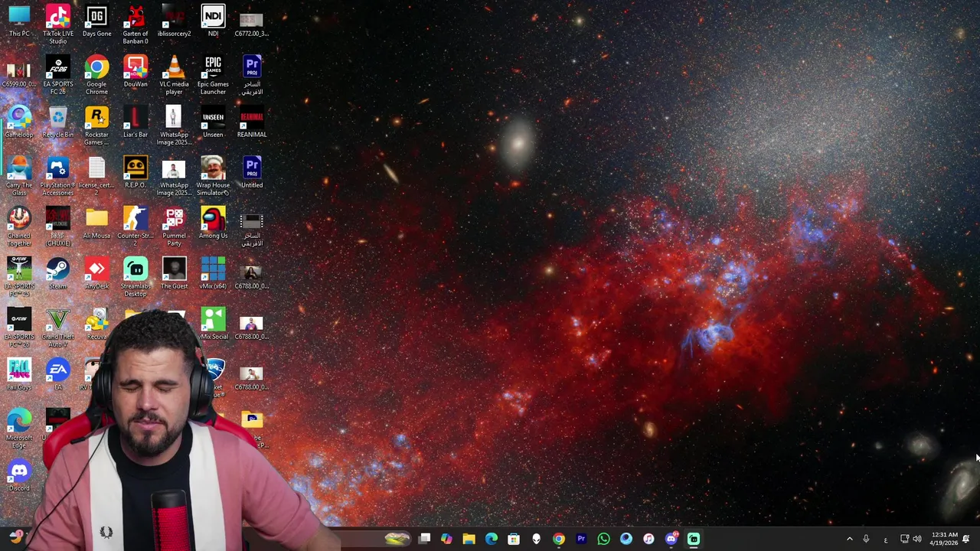Viewport: 980px width, 551px height.
Task: Launch Streamlabs Desktop shortcut
Action: 136,277
